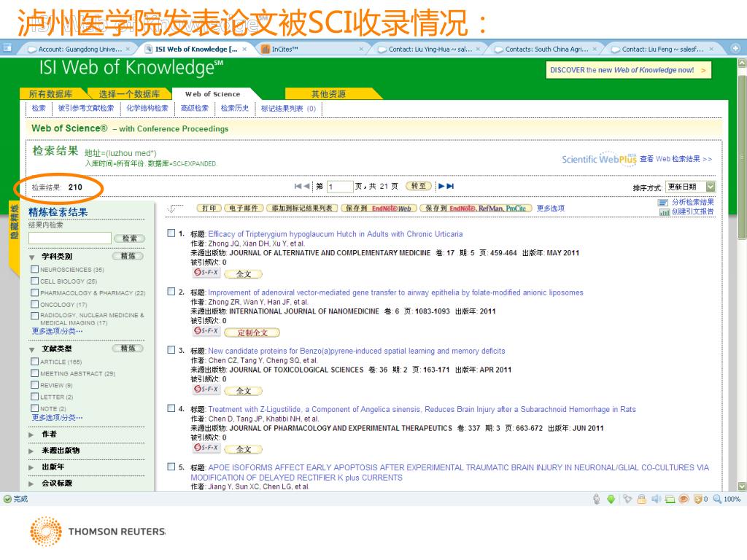The image size is (747, 560).
Task: Click the 分析检索结果 list icon
Action: point(664,203)
